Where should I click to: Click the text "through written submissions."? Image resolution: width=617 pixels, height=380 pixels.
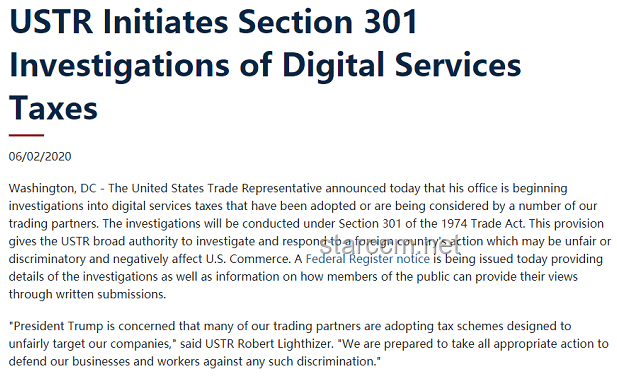(87, 294)
